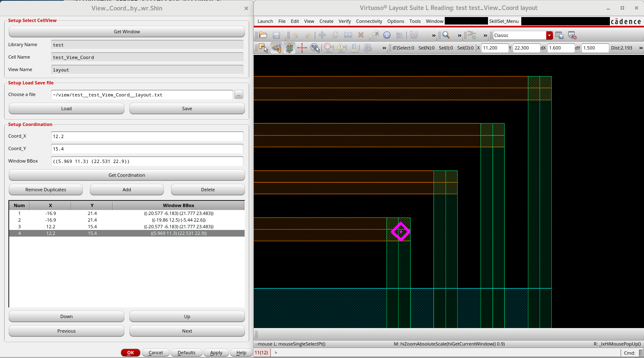Viewport: 644px width, 358px height.
Task: Click the Delete button in View_Coord dialog
Action: [208, 190]
